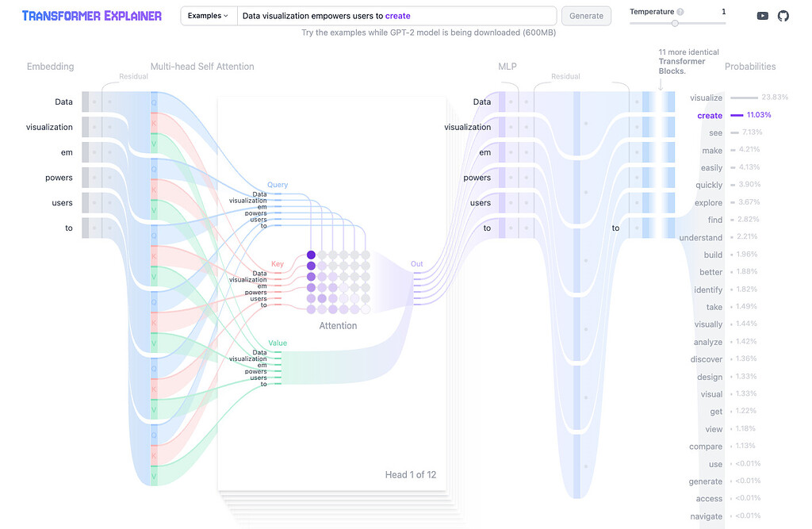812x529 pixels.
Task: Click the highlighted 'create' probability token
Action: point(710,115)
